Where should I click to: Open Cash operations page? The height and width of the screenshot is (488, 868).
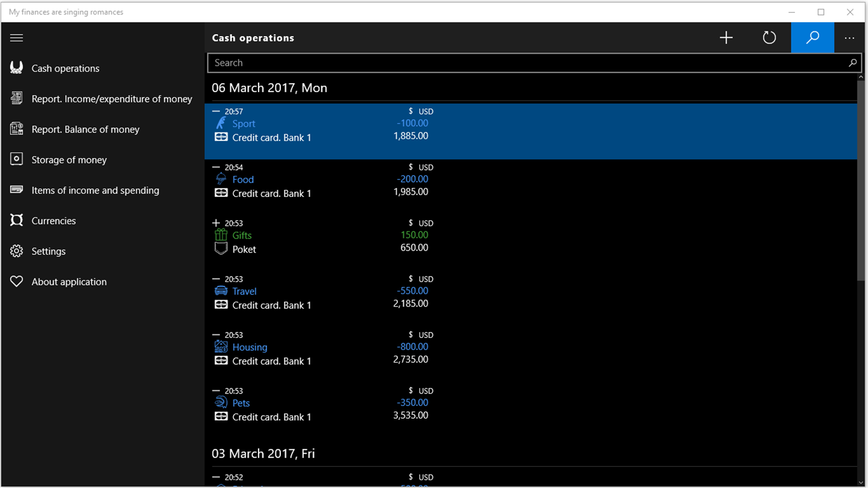tap(65, 68)
